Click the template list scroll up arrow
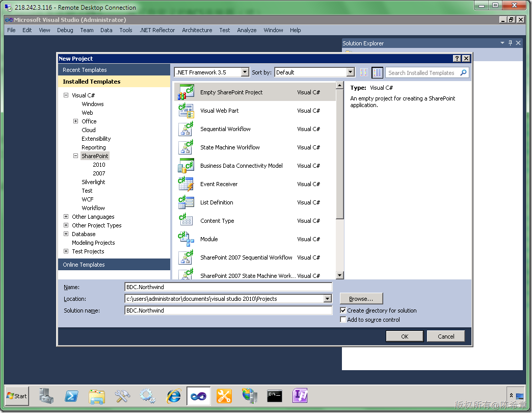 [339, 85]
